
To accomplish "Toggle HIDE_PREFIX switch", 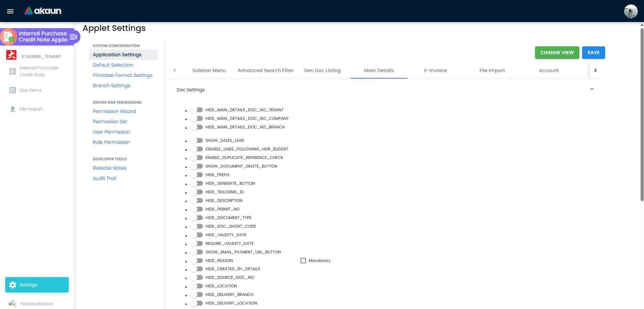I will pyautogui.click(x=197, y=175).
